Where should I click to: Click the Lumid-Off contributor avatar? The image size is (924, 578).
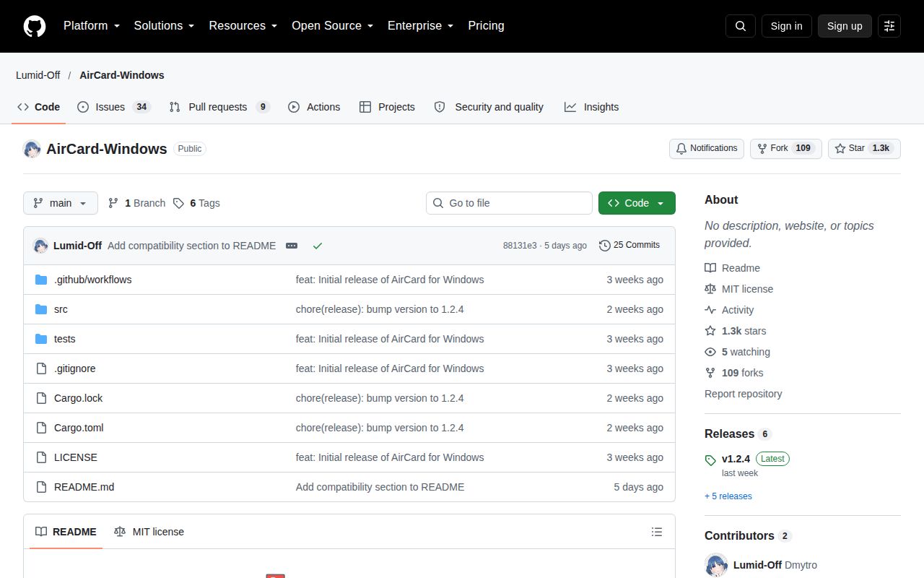pyautogui.click(x=716, y=565)
